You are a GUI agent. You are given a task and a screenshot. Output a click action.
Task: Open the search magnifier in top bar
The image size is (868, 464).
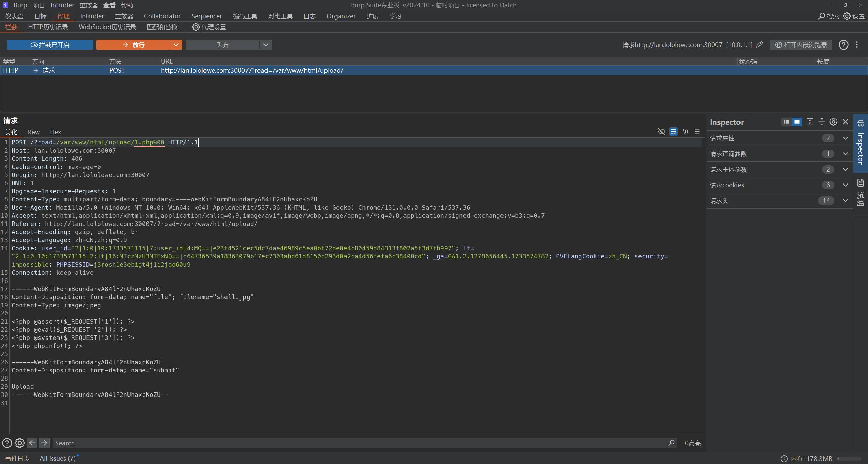coord(821,16)
